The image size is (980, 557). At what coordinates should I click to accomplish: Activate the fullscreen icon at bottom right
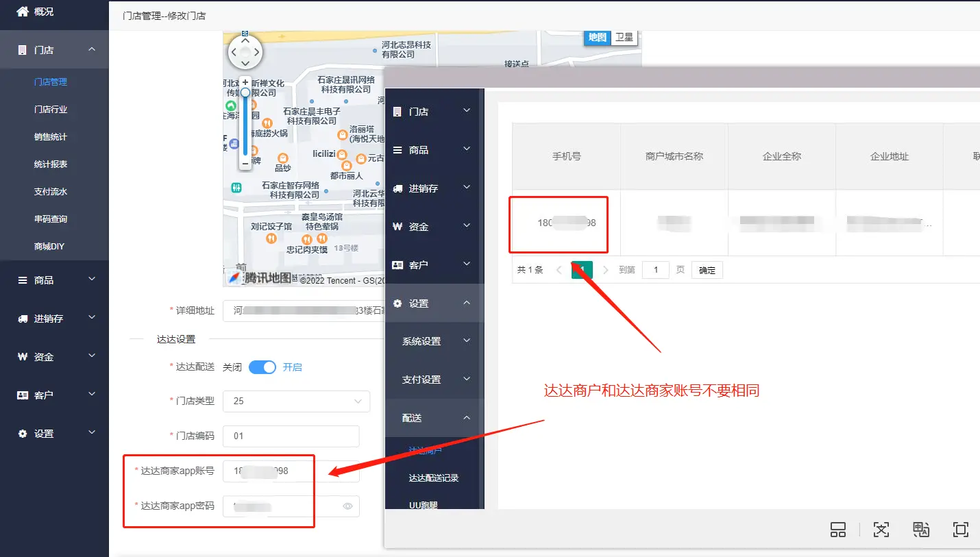click(x=960, y=529)
